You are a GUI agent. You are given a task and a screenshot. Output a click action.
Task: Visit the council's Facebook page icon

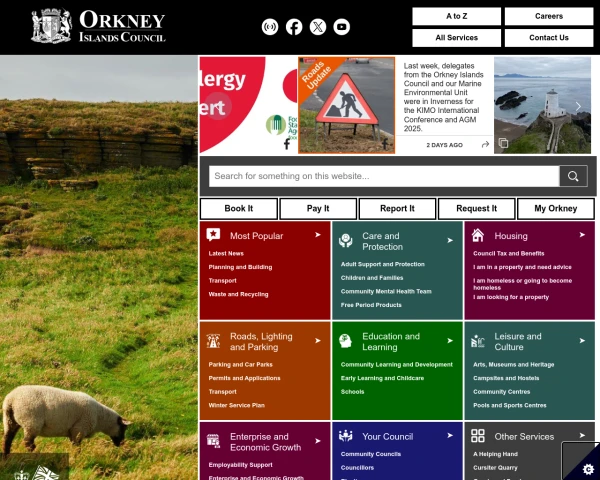pyautogui.click(x=294, y=27)
